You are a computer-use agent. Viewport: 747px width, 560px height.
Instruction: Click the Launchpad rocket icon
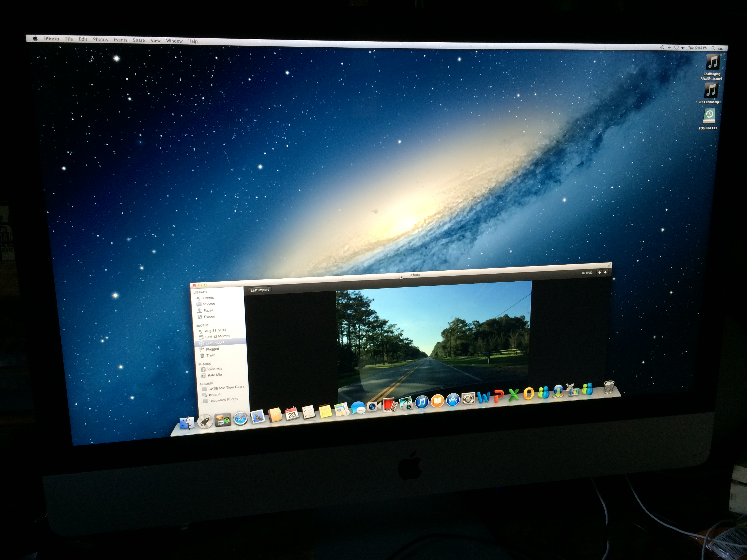pyautogui.click(x=205, y=421)
